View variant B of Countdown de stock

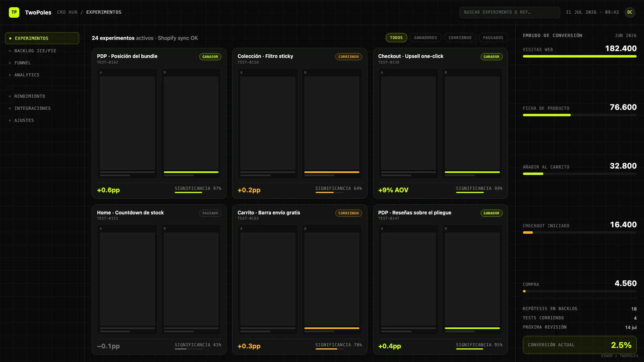click(191, 280)
